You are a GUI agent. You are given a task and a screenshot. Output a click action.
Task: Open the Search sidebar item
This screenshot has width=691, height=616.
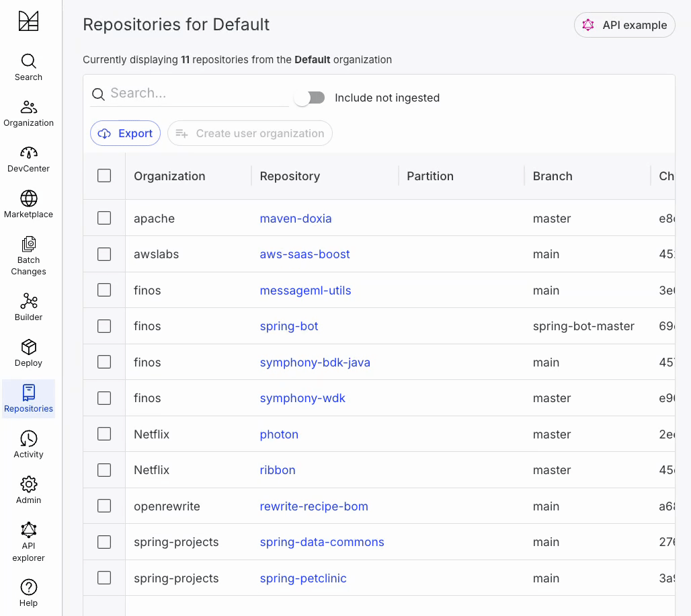29,67
